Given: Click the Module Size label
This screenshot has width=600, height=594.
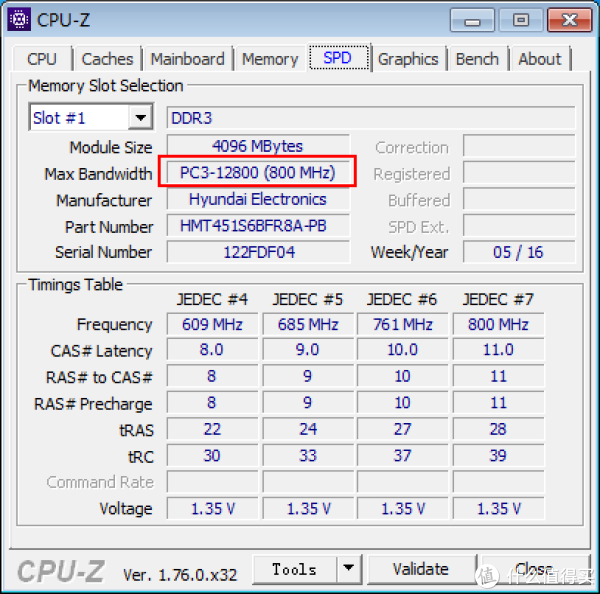Looking at the screenshot, I should (x=111, y=147).
